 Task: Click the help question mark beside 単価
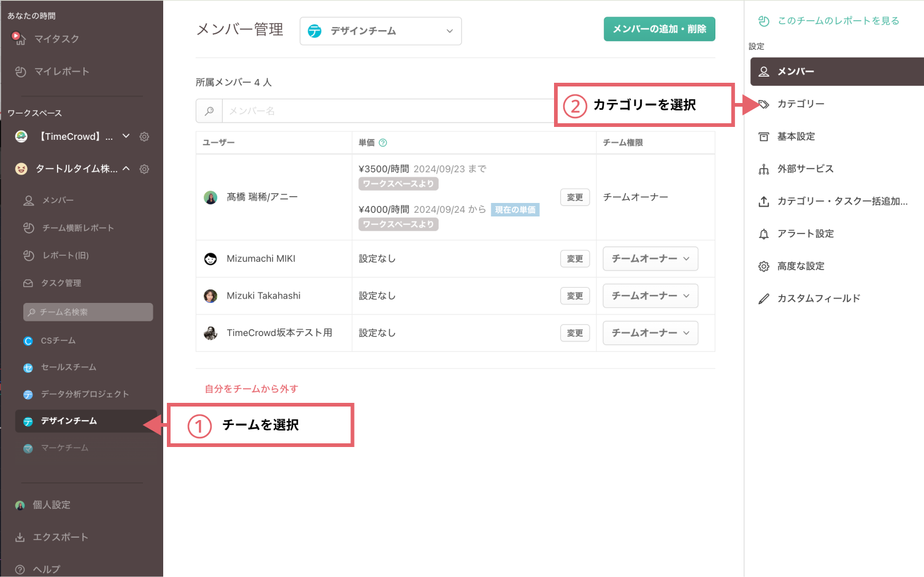pyautogui.click(x=383, y=143)
